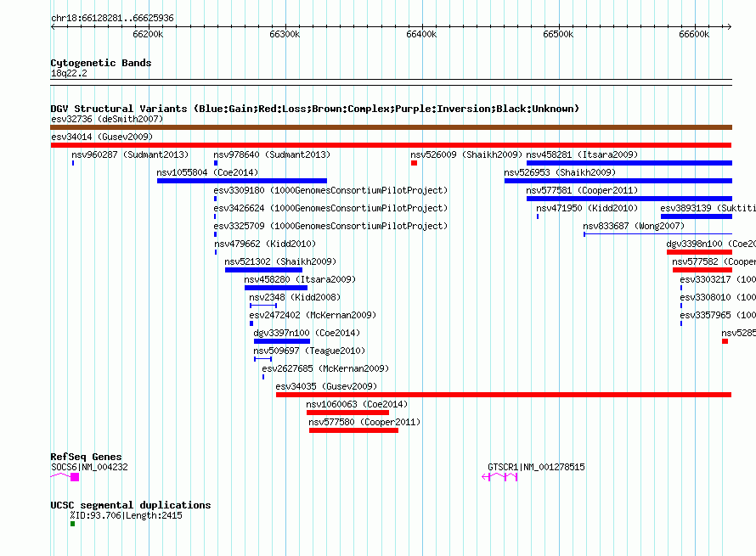This screenshot has width=756, height=556.
Task: Click the 66400k ruler tick label
Action: (x=421, y=34)
